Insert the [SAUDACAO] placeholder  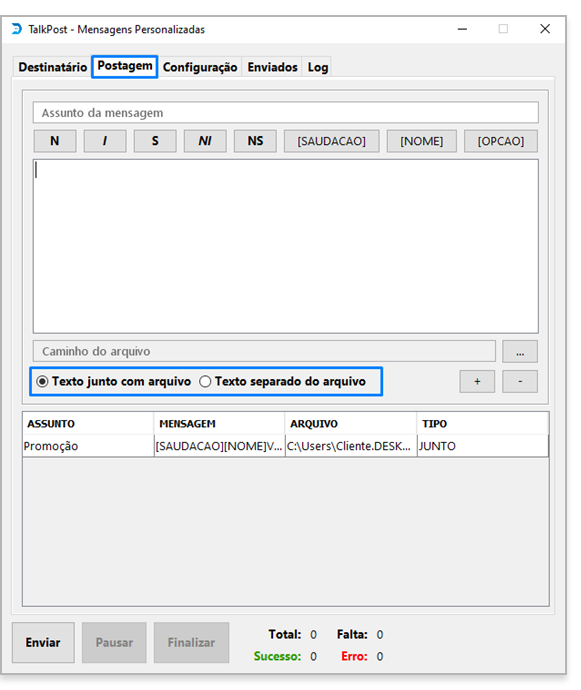[331, 141]
